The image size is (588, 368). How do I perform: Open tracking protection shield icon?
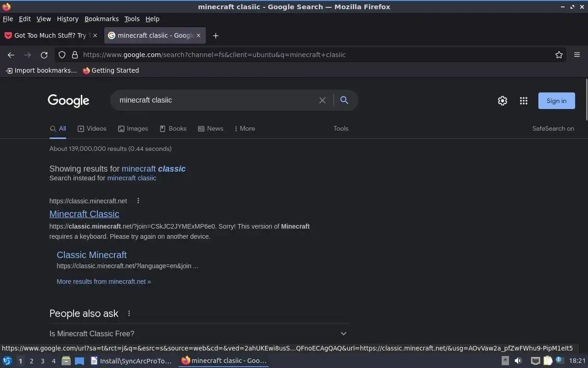[62, 55]
